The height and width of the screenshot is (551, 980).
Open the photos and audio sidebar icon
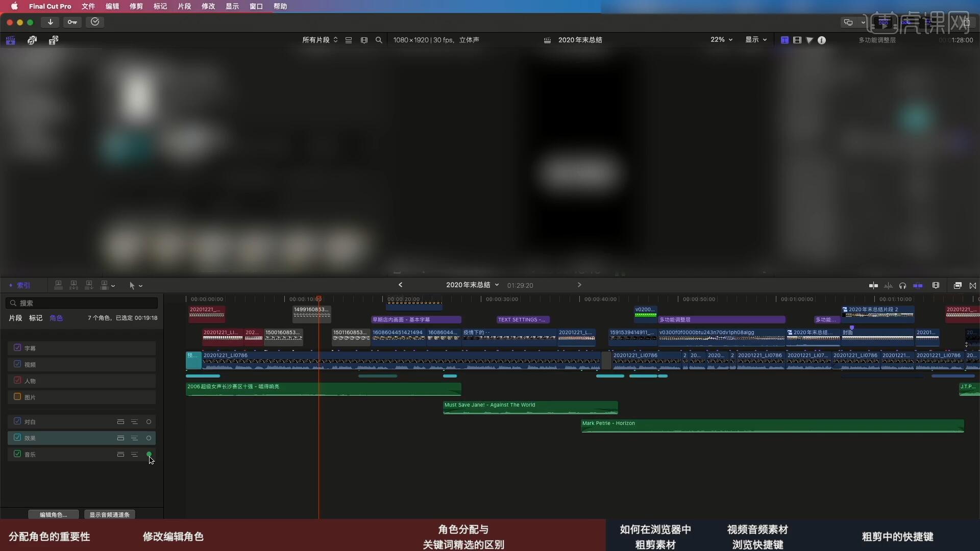point(32,40)
